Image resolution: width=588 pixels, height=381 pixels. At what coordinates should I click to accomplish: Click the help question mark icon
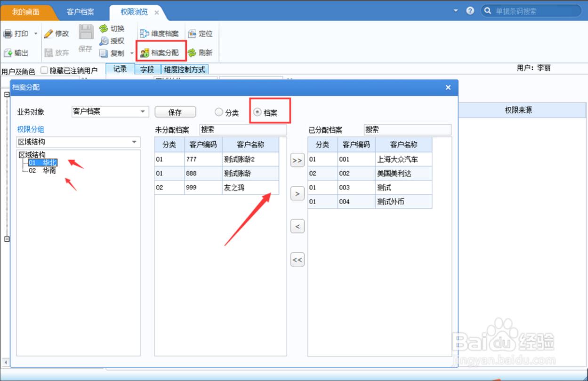pos(470,11)
